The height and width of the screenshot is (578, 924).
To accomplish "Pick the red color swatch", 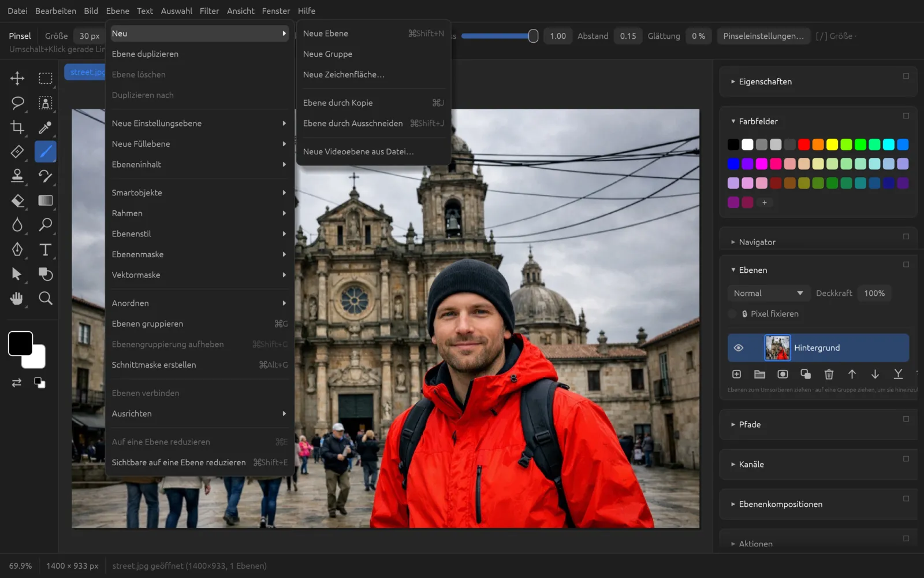I will pyautogui.click(x=804, y=144).
